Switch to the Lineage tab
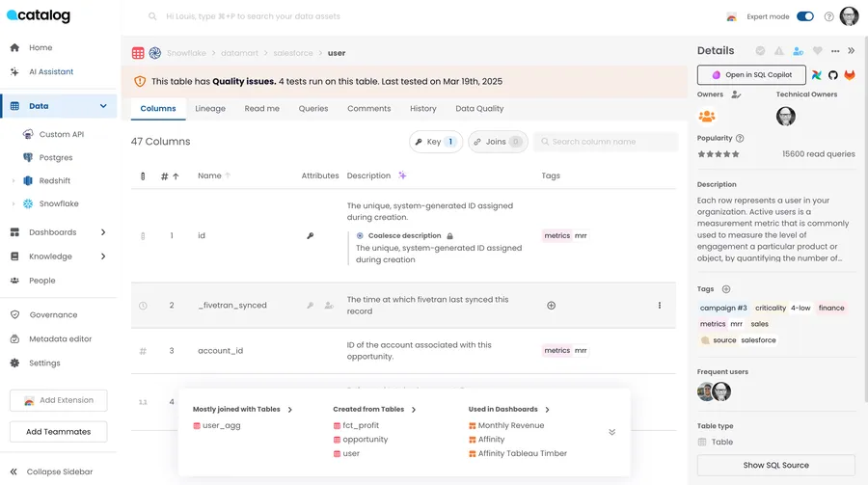Image resolution: width=868 pixels, height=485 pixels. (x=210, y=109)
